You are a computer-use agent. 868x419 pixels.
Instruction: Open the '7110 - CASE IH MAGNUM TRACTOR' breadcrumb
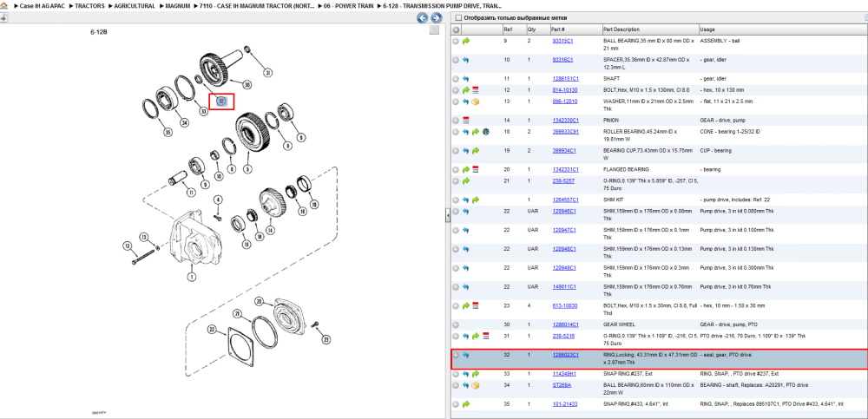click(257, 5)
